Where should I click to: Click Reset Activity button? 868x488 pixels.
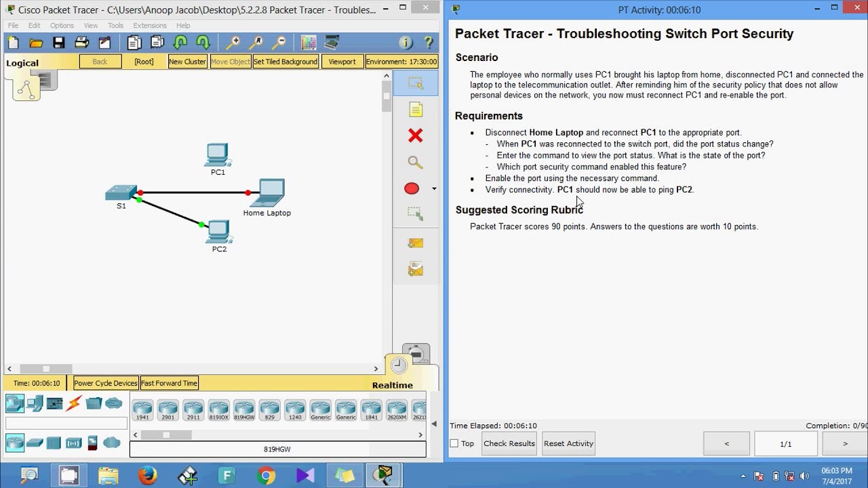(568, 443)
